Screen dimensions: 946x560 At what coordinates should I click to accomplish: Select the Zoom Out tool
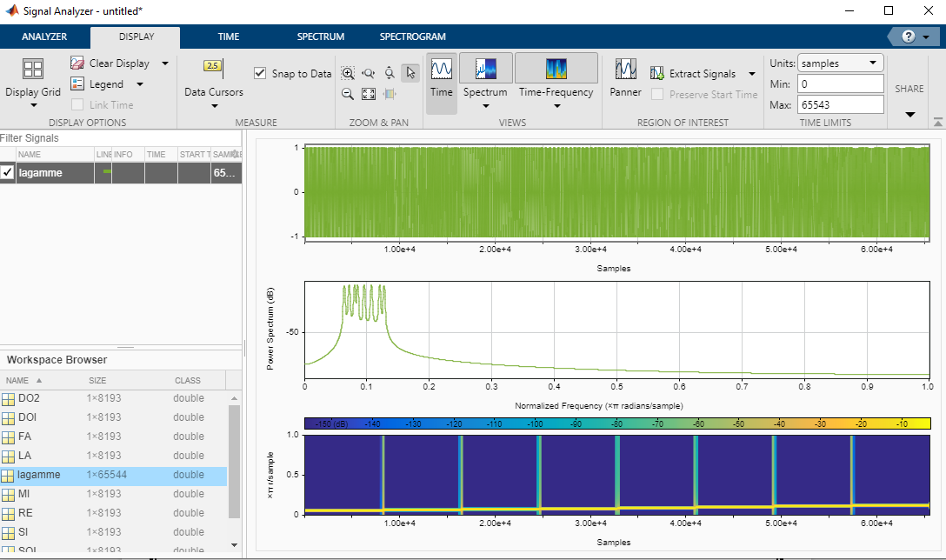pos(348,93)
